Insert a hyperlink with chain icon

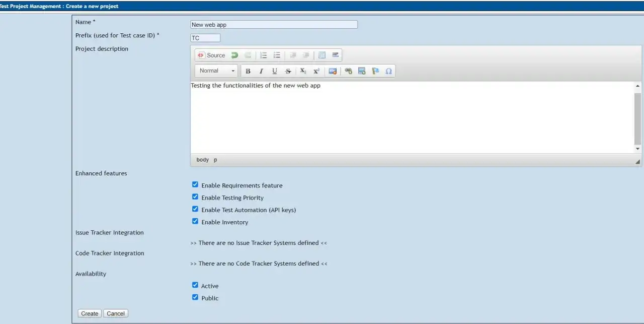tap(348, 71)
